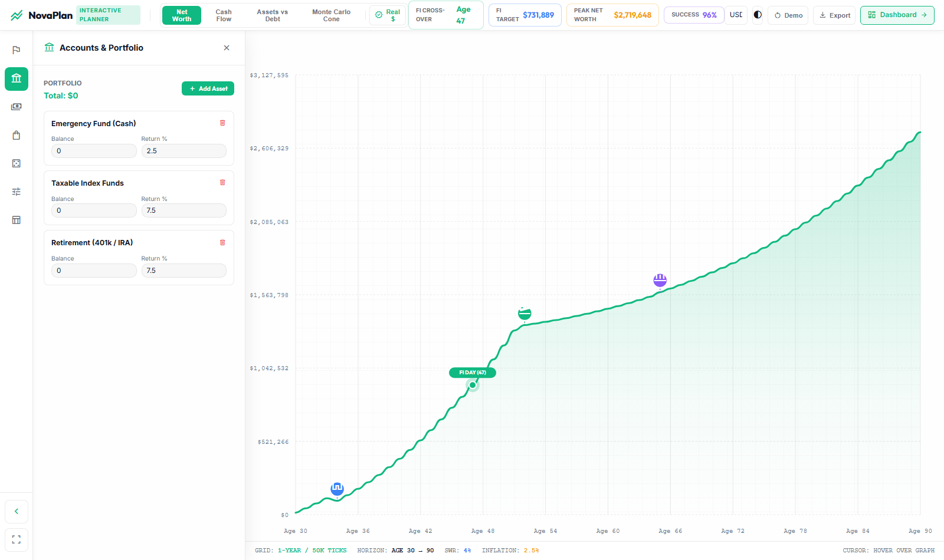The height and width of the screenshot is (560, 944).
Task: Delete the Emergency Fund (Cash) asset
Action: pos(222,123)
